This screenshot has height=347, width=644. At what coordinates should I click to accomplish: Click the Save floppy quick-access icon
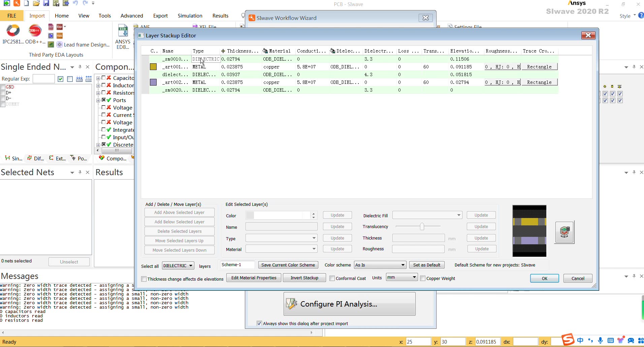pyautogui.click(x=46, y=3)
